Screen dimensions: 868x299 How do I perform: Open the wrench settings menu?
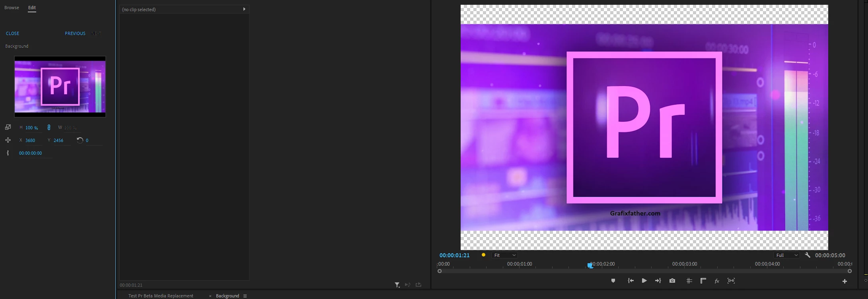808,255
